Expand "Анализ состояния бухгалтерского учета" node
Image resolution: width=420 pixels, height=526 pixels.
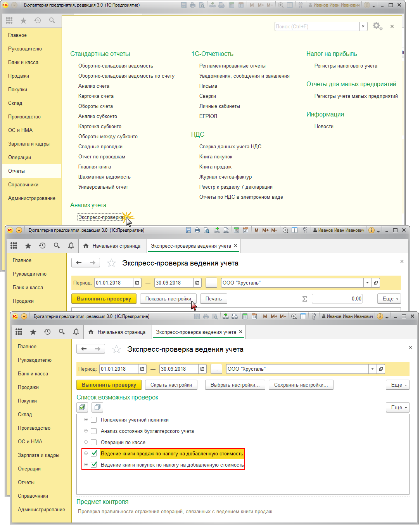click(x=86, y=431)
